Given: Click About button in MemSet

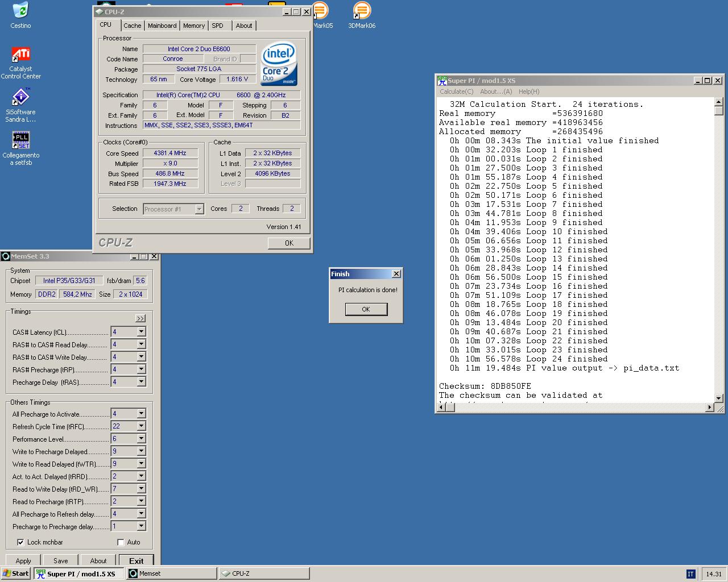Looking at the screenshot, I should point(98,560).
